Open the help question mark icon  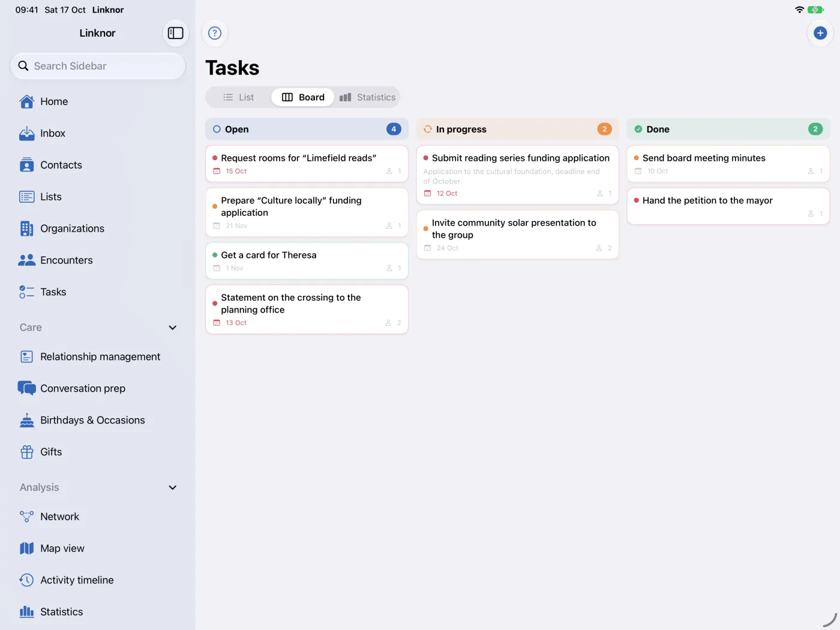pos(215,33)
